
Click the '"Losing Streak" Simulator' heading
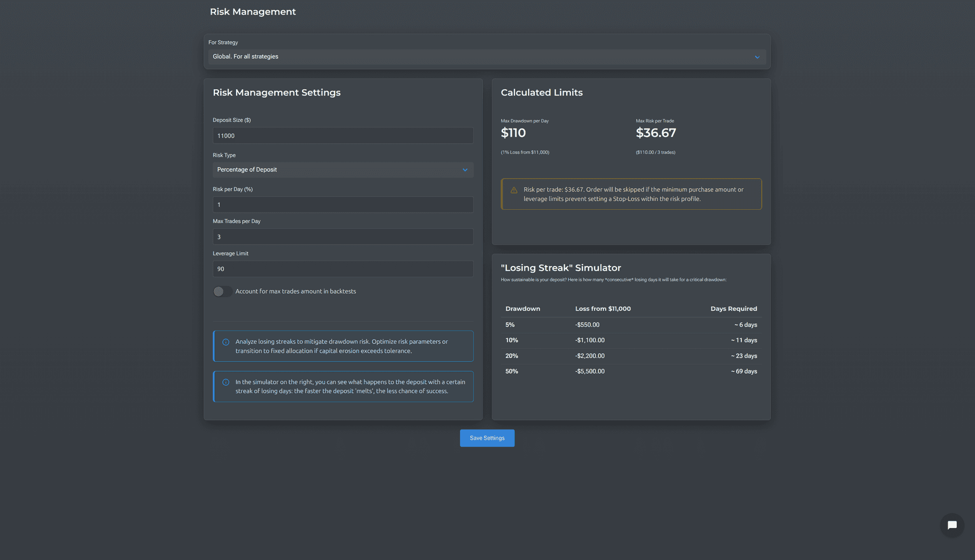561,268
